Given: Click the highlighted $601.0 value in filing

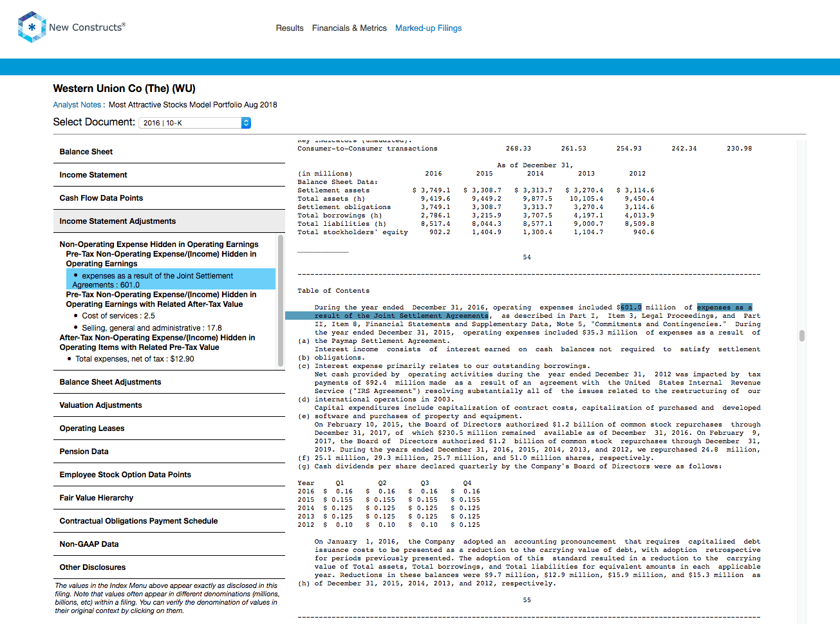Looking at the screenshot, I should pos(631,307).
